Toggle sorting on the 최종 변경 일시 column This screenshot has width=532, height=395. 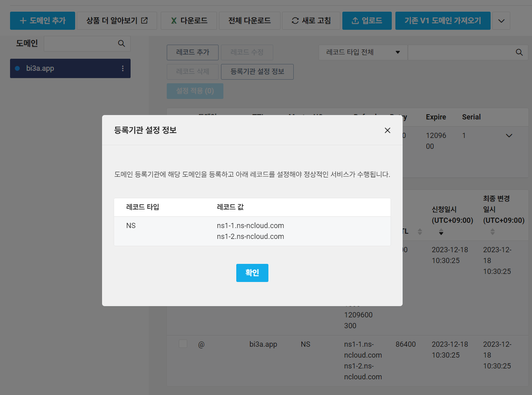pyautogui.click(x=492, y=231)
